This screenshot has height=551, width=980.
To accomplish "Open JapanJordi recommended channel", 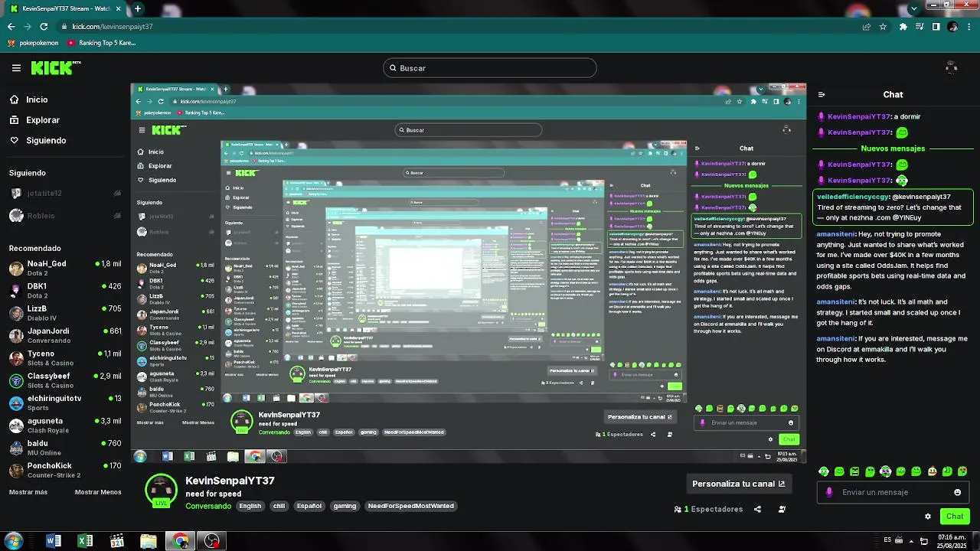I will click(65, 335).
